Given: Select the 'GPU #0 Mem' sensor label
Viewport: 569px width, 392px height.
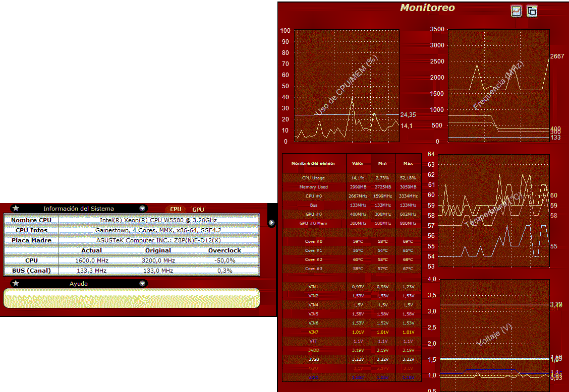Looking at the screenshot, I should coord(314,223).
